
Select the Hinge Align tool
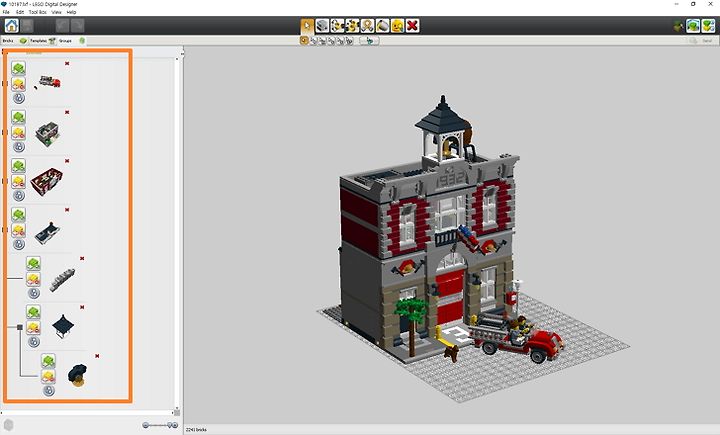(x=353, y=26)
